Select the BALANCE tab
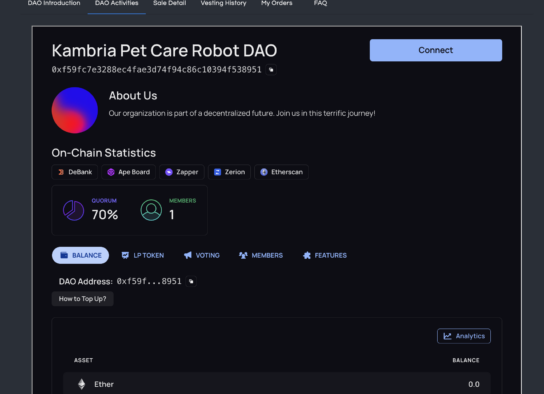 (80, 255)
